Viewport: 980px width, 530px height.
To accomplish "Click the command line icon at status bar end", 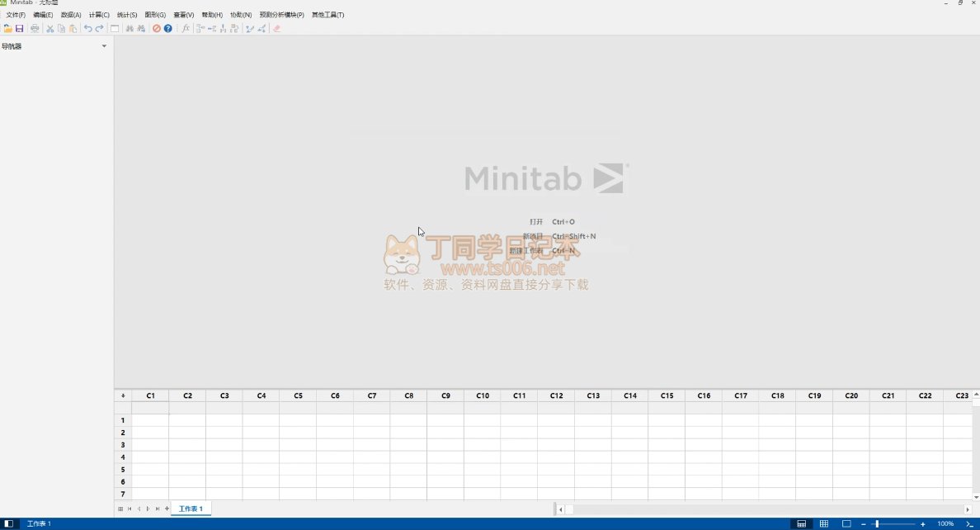I will [x=969, y=523].
